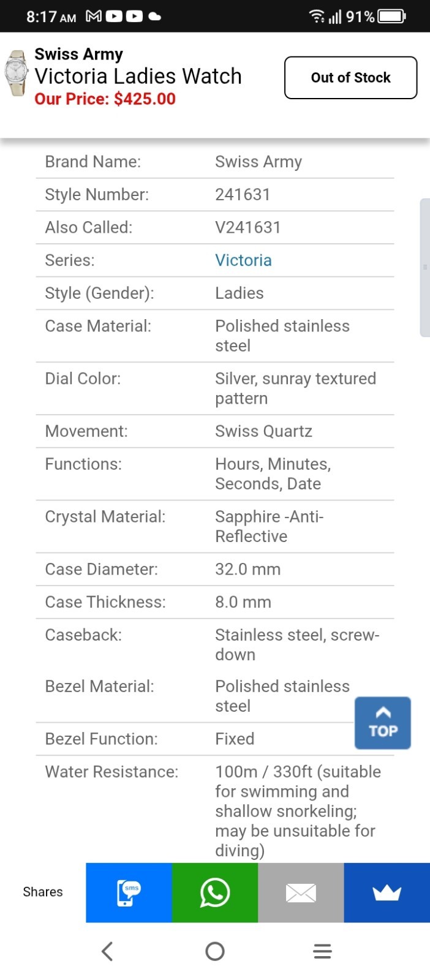Tap the Victoria Ladies Watch title
Screen dimensions: 430x980
[138, 76]
